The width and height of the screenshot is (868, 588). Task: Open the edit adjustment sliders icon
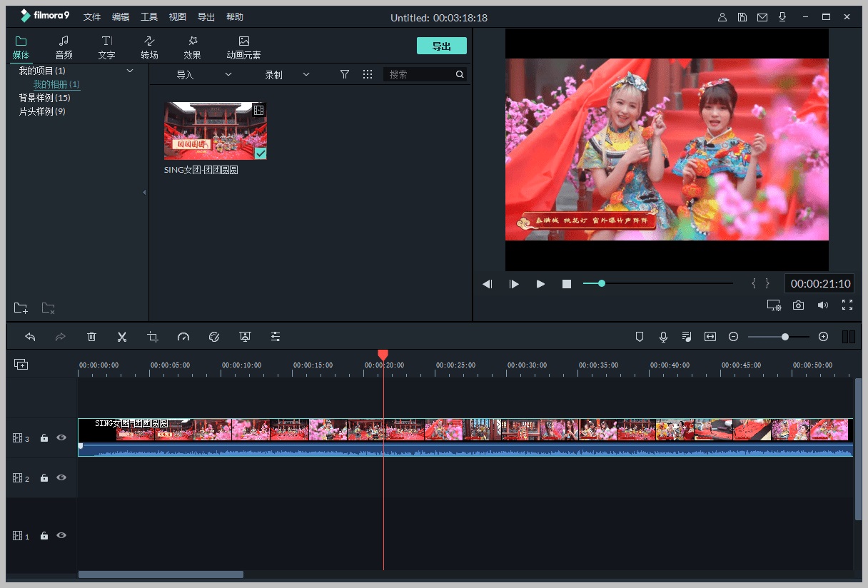pos(276,337)
